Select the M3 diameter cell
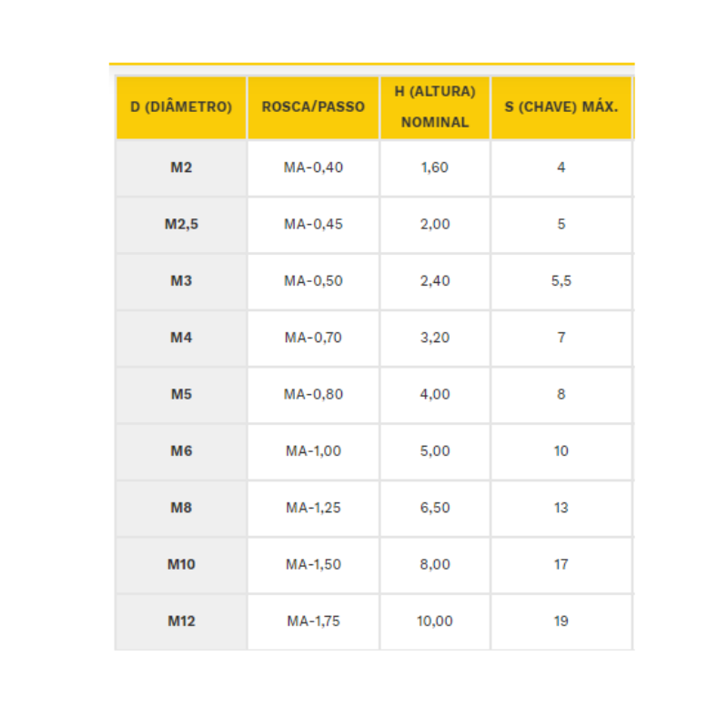Image resolution: width=728 pixels, height=728 pixels. coord(181,281)
